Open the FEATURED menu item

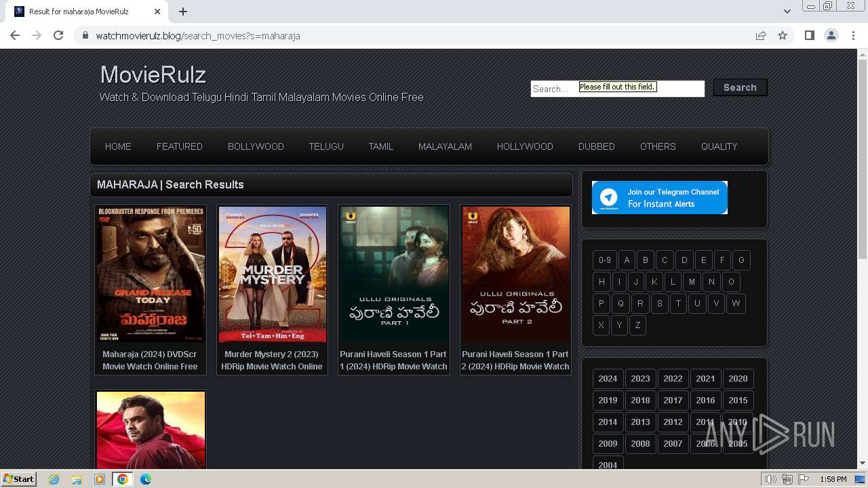pyautogui.click(x=180, y=146)
